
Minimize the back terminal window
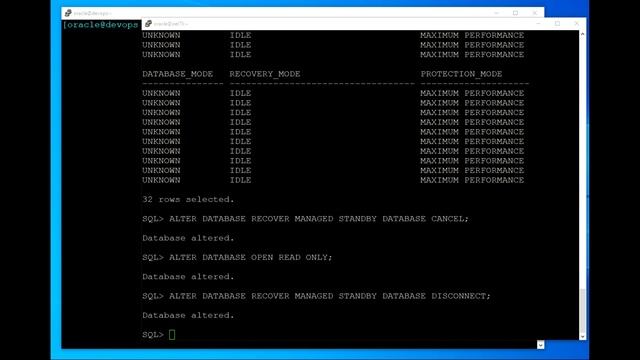click(x=496, y=13)
